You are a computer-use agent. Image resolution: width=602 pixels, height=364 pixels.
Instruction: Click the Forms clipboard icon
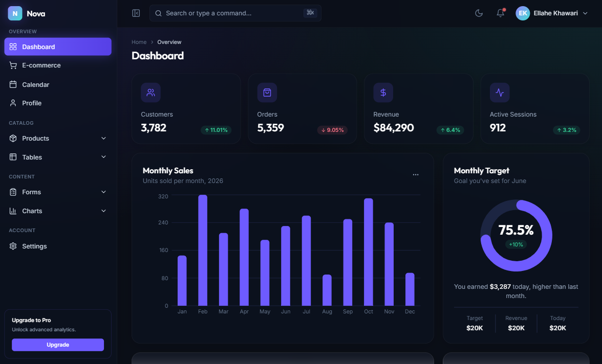(x=13, y=192)
